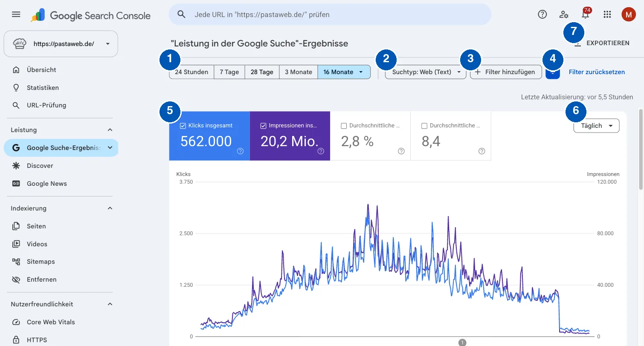Click the Entfernen crossed-eye icon
The image size is (644, 346).
pyautogui.click(x=16, y=280)
